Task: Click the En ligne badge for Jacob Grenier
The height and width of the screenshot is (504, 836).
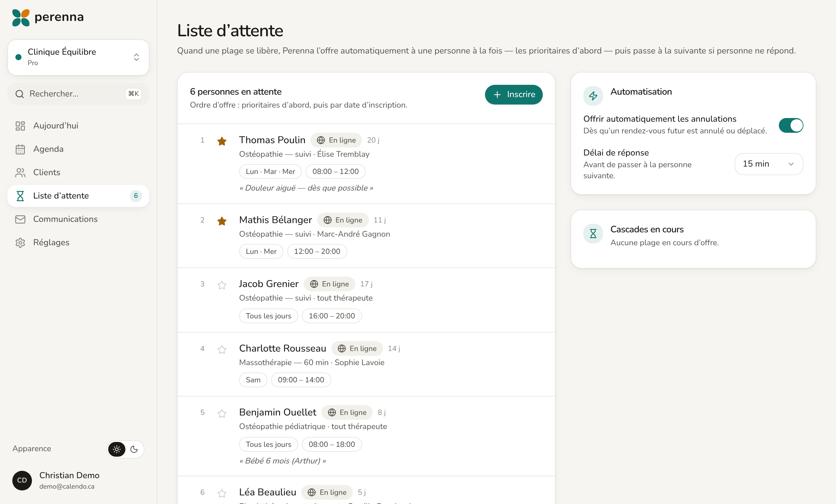Action: click(x=329, y=284)
